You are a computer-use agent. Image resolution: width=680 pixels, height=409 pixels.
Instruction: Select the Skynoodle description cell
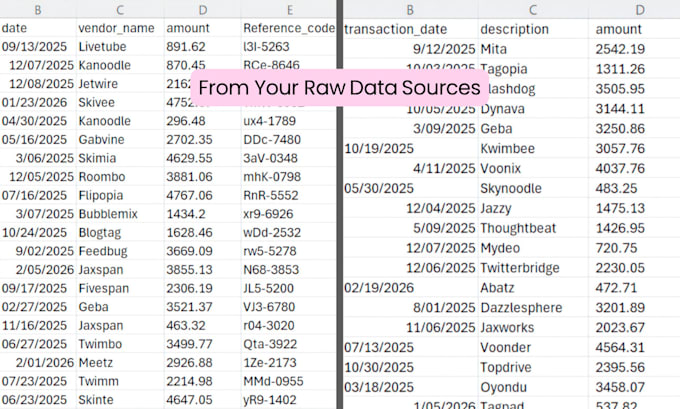533,188
